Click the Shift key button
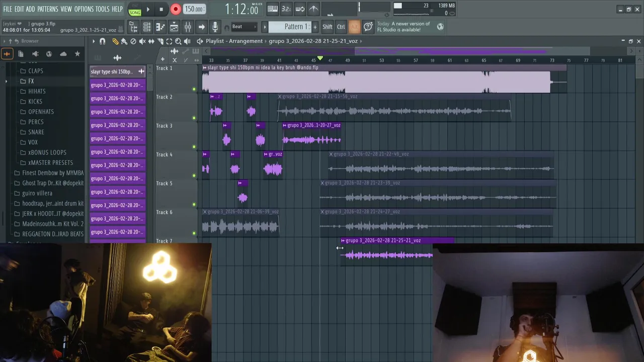Viewport: 644px width, 362px height. (x=328, y=27)
